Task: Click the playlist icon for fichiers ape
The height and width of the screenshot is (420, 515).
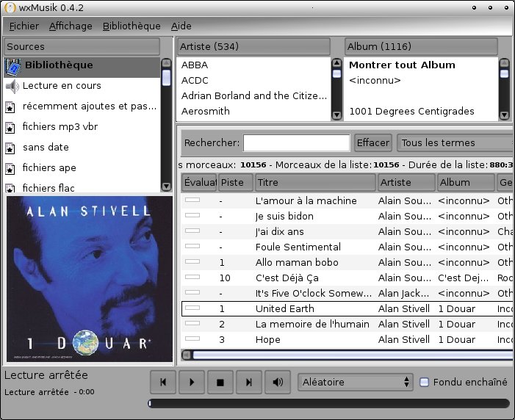Action: click(x=10, y=168)
